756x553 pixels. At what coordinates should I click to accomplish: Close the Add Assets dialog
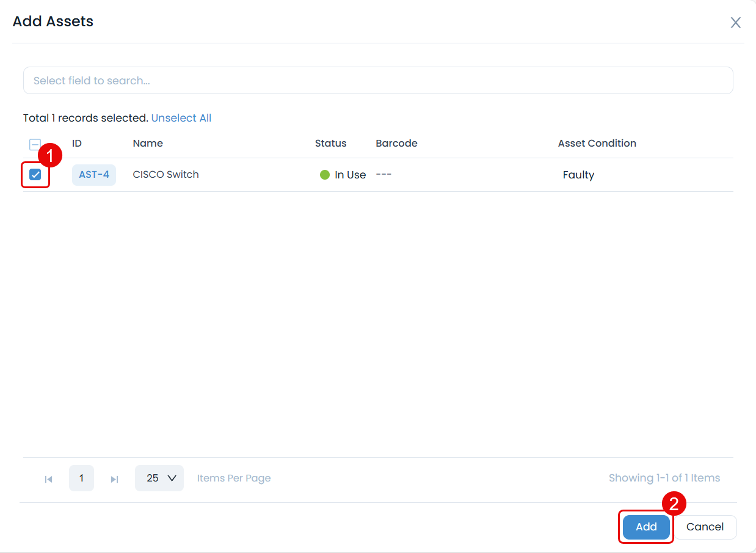click(x=735, y=23)
